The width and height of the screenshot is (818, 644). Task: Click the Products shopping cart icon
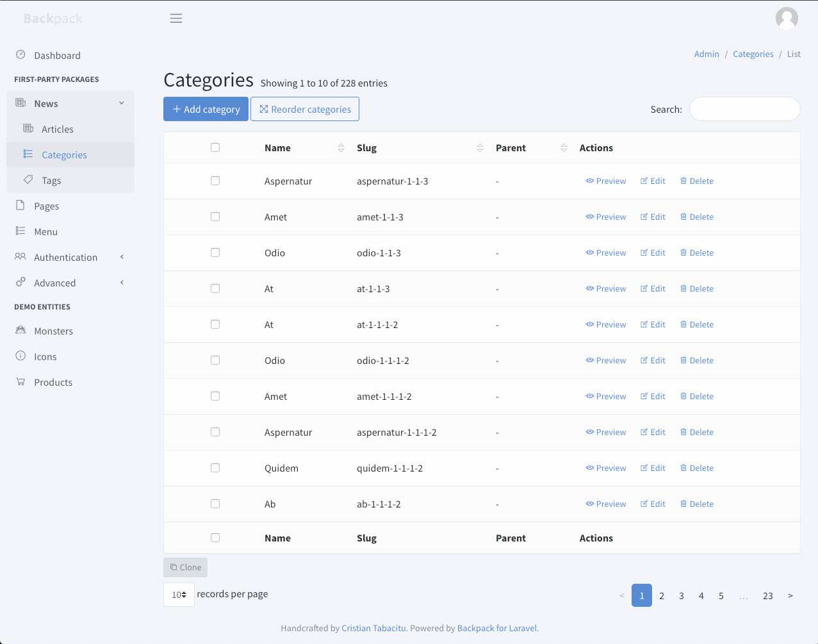click(20, 382)
